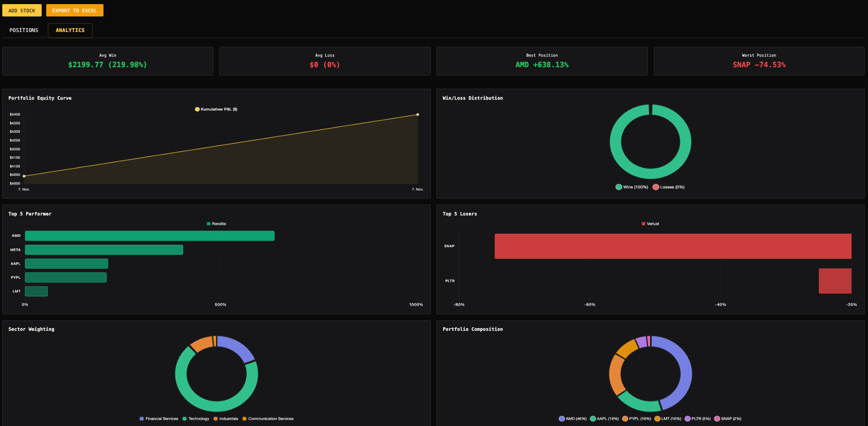868x426 pixels.
Task: Select the AMD bar in Top 5 Performer
Action: coord(150,236)
